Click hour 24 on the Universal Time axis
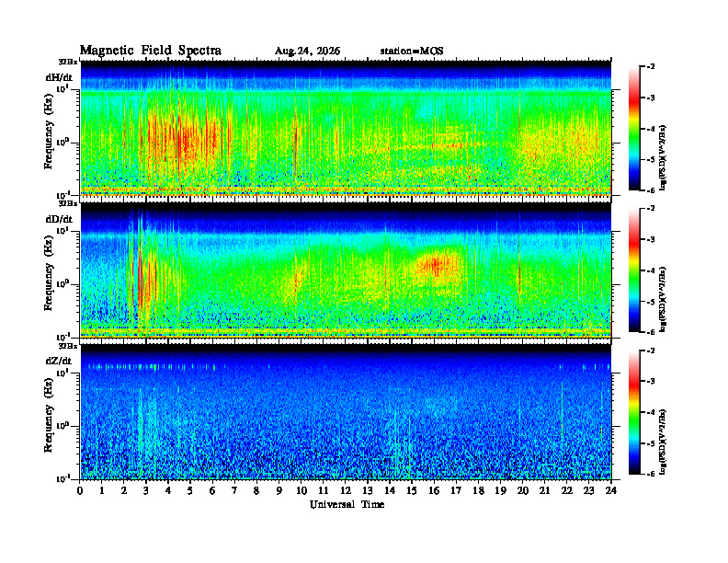 pos(611,491)
